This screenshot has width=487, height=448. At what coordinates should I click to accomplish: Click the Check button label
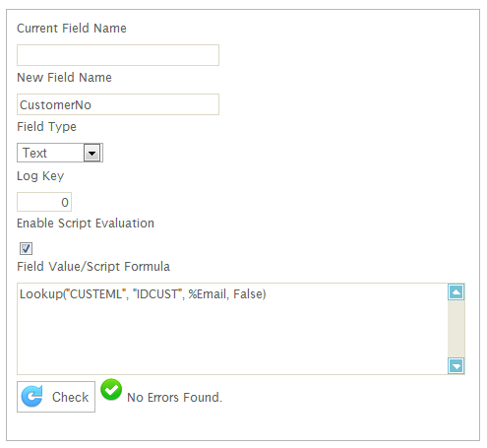coord(70,397)
